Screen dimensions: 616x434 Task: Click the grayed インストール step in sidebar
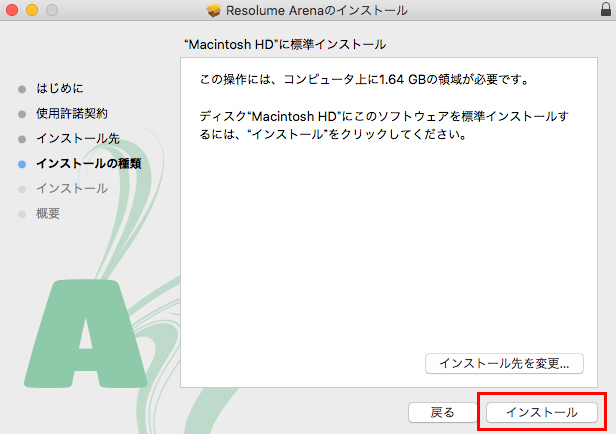click(72, 189)
